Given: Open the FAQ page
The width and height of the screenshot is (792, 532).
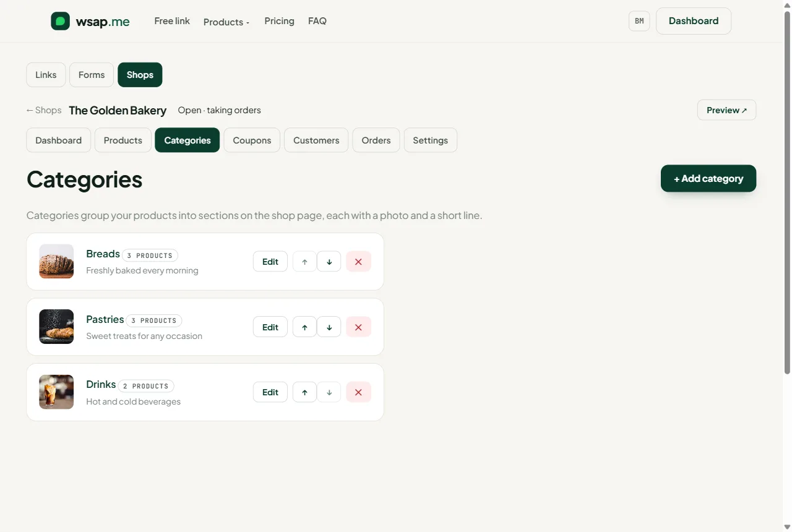Looking at the screenshot, I should click(317, 21).
